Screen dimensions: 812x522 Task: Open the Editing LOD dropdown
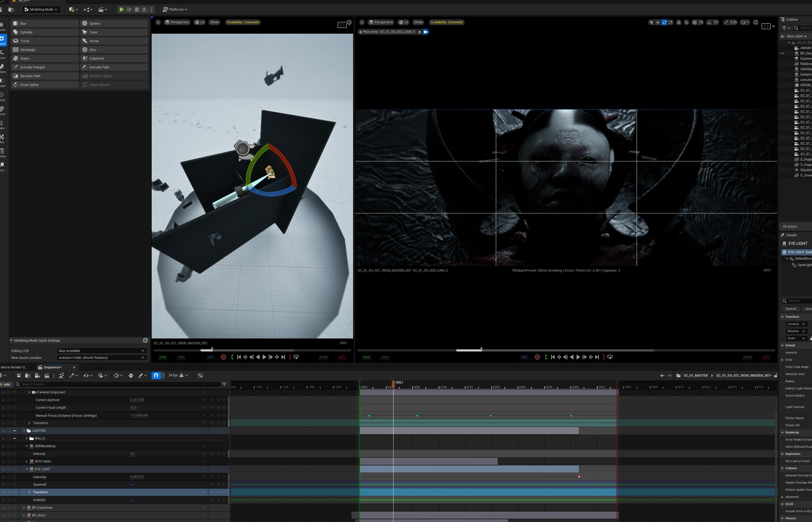pyautogui.click(x=101, y=350)
